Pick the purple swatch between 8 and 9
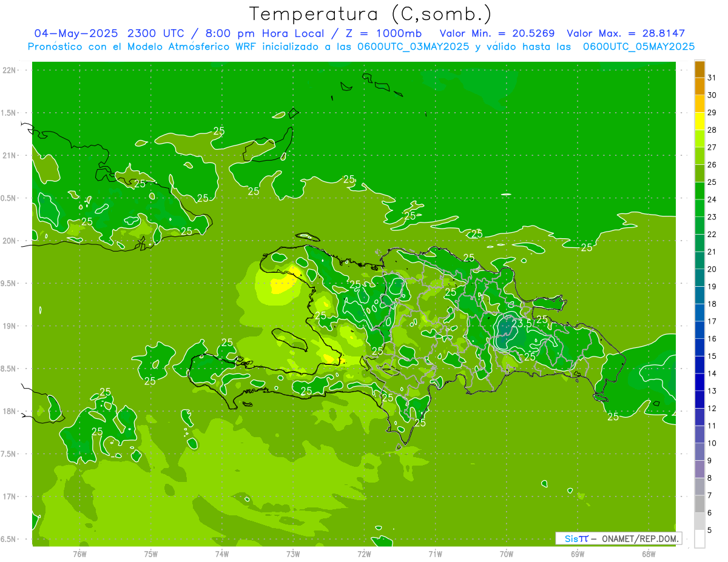This screenshot has height=562, width=728. pos(699,469)
